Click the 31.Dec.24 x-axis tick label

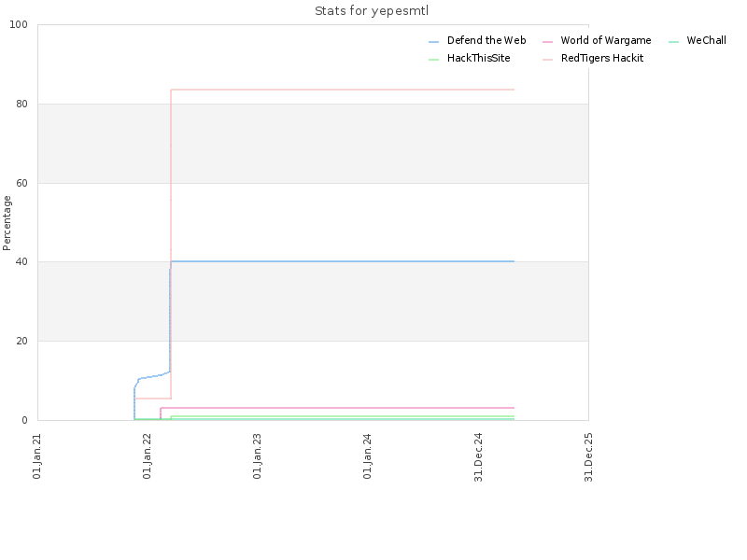(478, 457)
